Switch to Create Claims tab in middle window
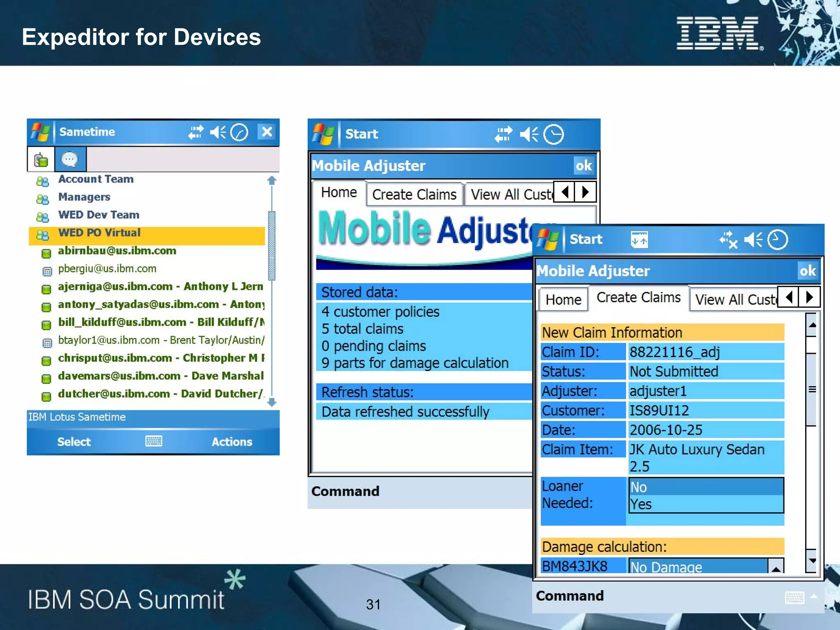 coord(414,195)
